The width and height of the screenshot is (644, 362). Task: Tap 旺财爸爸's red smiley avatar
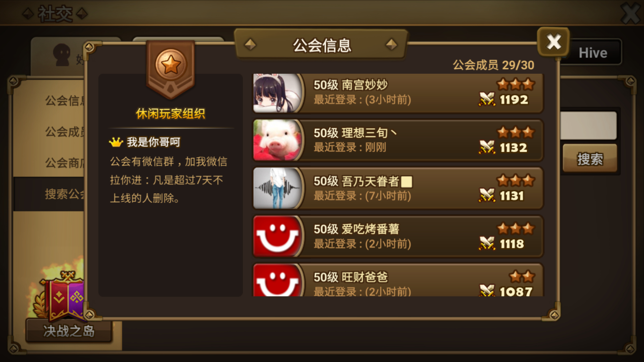click(x=277, y=280)
